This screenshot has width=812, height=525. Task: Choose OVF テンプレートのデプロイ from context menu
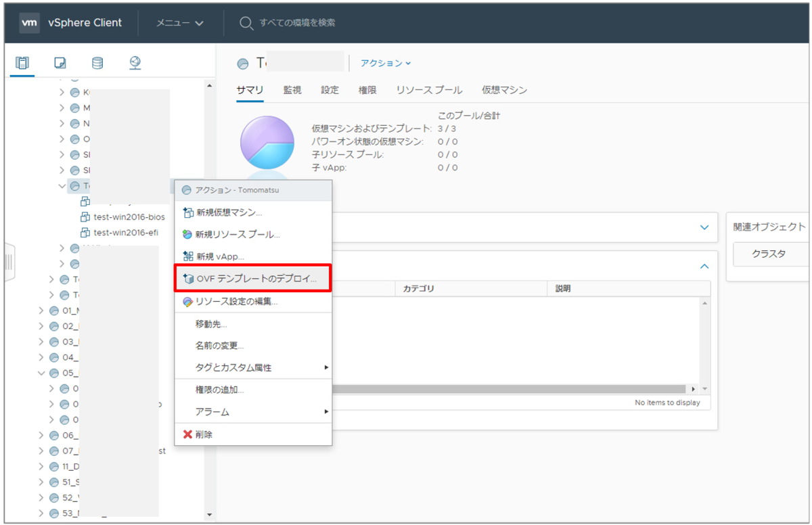pos(253,279)
